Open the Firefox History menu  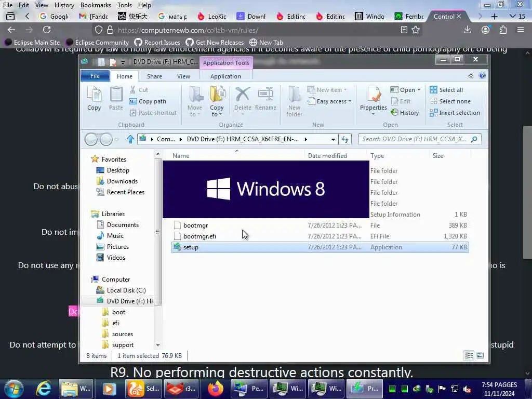[x=64, y=5]
